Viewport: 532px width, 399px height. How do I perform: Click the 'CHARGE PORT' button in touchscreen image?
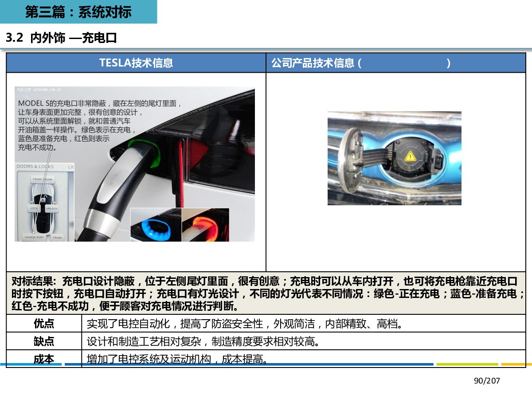(x=34, y=237)
